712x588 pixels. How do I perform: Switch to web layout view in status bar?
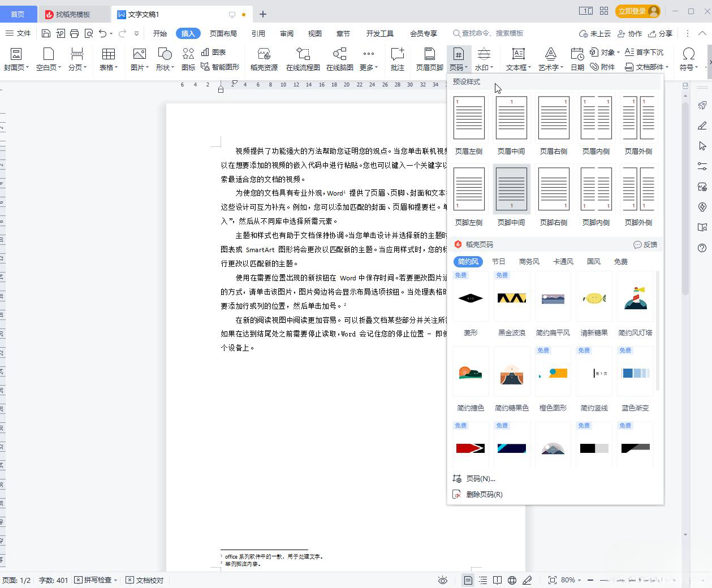pos(512,580)
